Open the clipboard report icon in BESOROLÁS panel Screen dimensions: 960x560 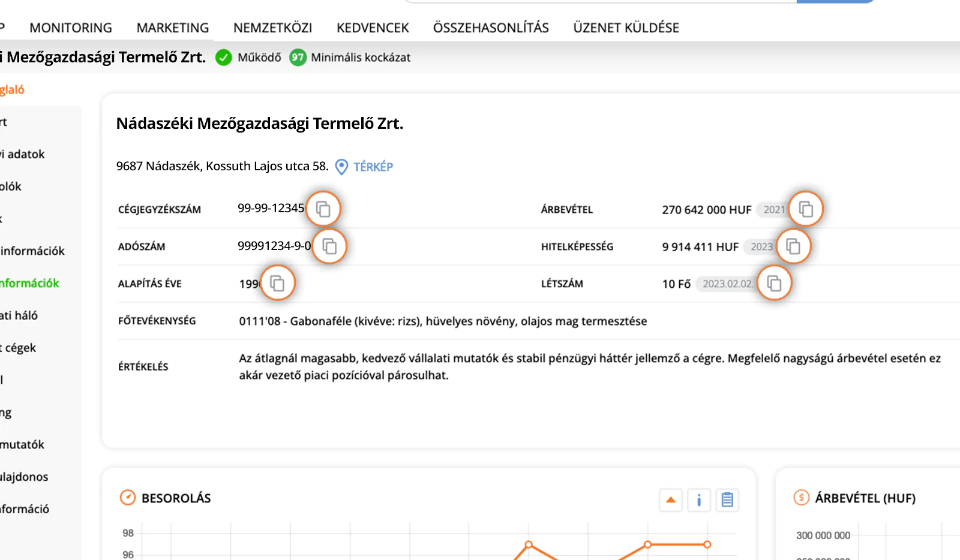(x=728, y=499)
